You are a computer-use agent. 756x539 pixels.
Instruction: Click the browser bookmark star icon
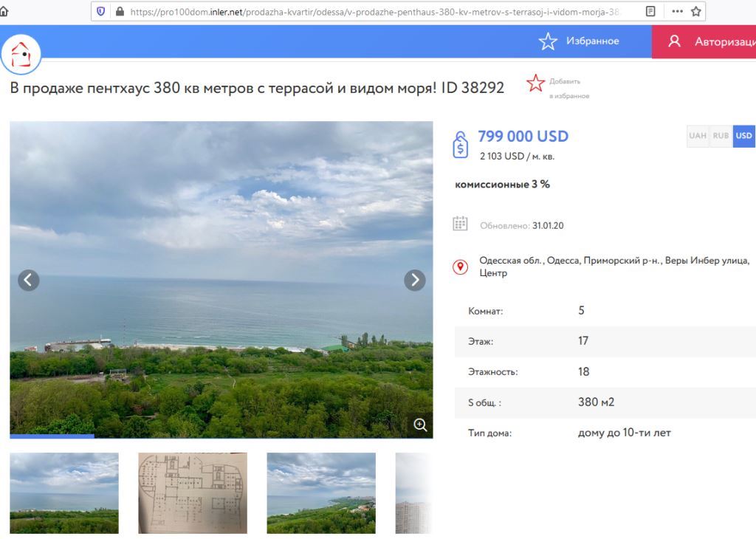[695, 11]
